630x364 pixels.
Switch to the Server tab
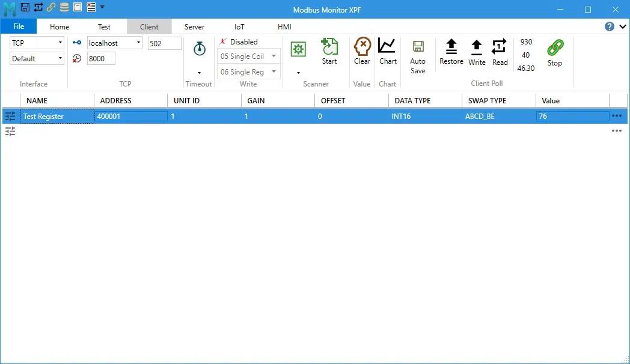tap(194, 26)
